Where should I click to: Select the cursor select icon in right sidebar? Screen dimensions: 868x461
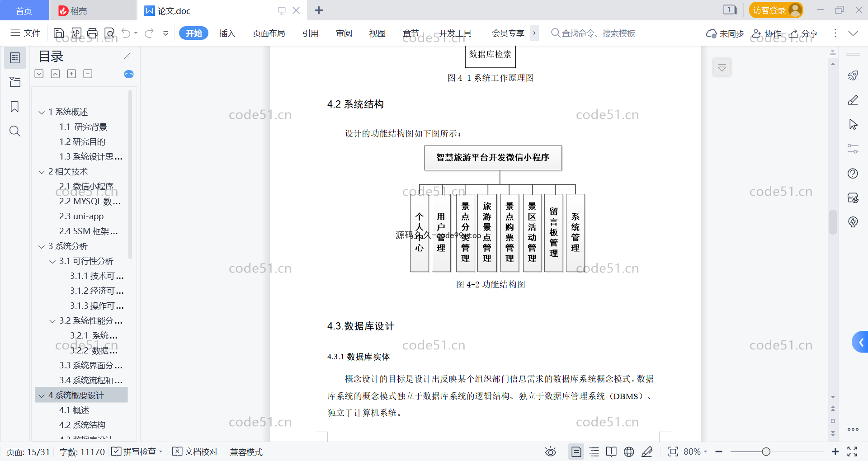pyautogui.click(x=853, y=124)
